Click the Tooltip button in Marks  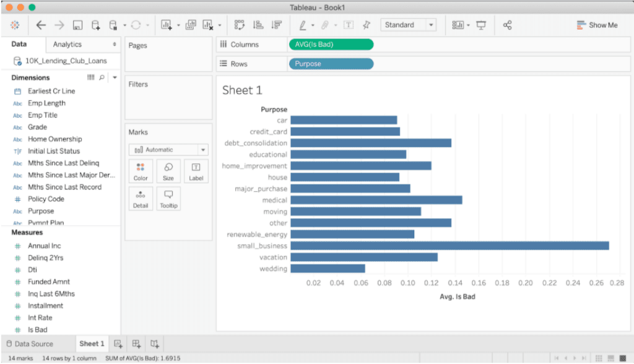(x=168, y=199)
